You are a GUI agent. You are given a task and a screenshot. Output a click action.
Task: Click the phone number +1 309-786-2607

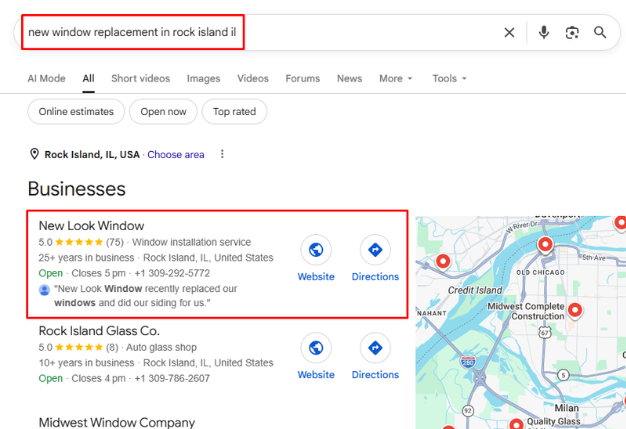(172, 378)
